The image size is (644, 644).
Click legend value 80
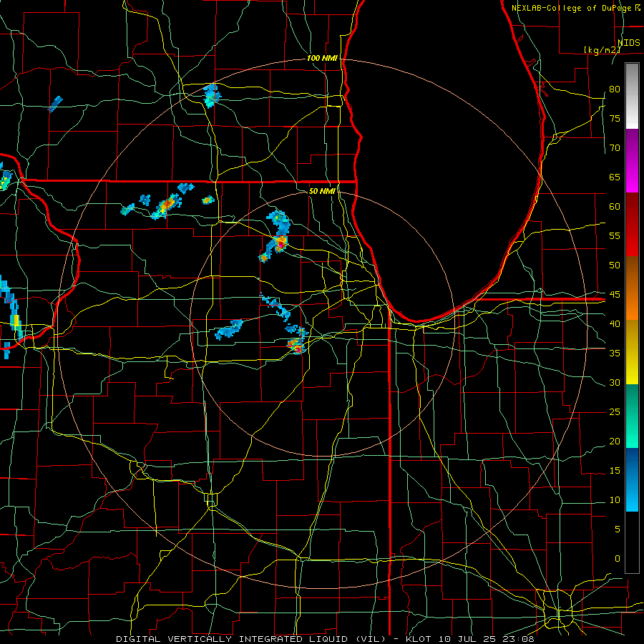pyautogui.click(x=615, y=89)
